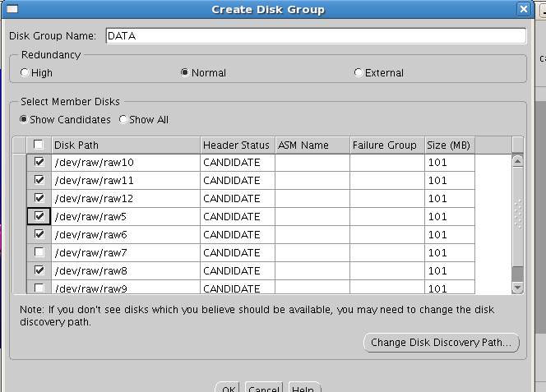Toggle the select-all checkbox in table header
The height and width of the screenshot is (392, 546).
pyautogui.click(x=39, y=144)
